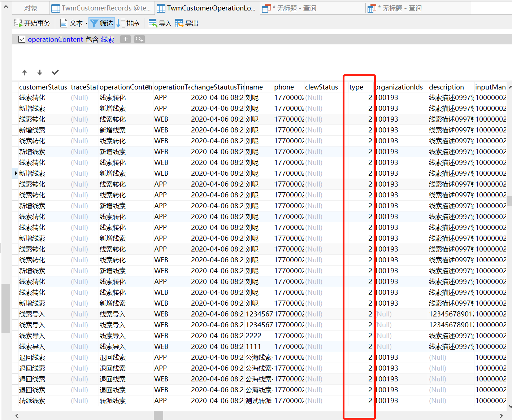Click the traceStat column header
The width and height of the screenshot is (512, 420).
[x=84, y=87]
